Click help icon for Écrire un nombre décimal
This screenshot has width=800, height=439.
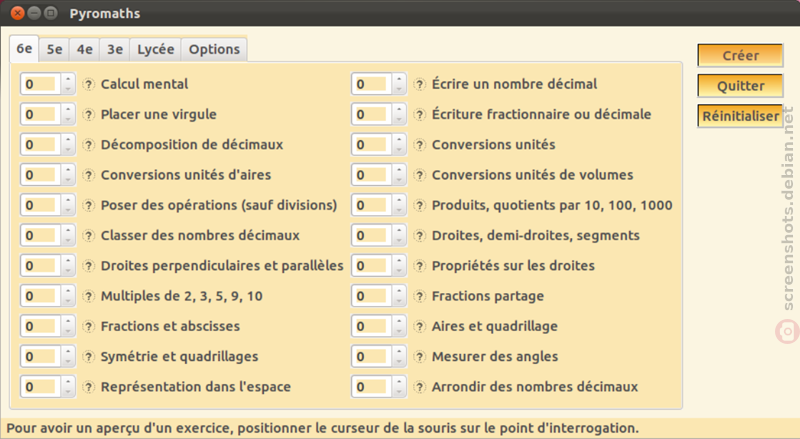pos(419,84)
